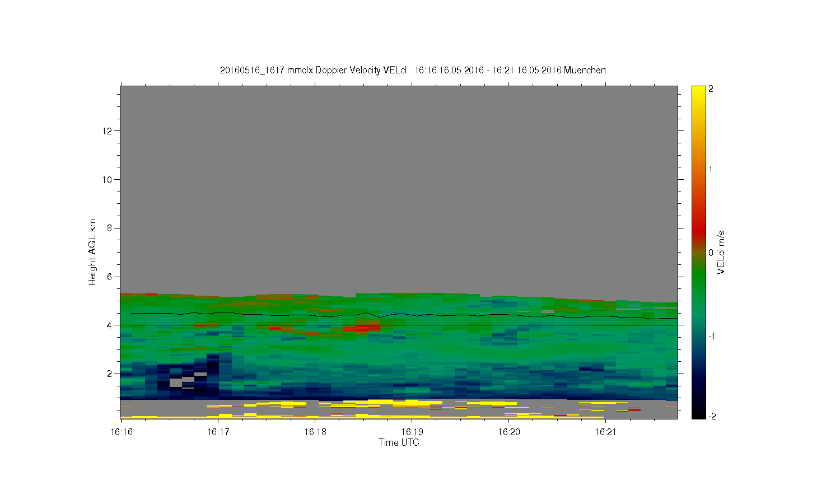Click the 'Time UTC' x-axis label
Screen dimensions: 840x504
(399, 442)
